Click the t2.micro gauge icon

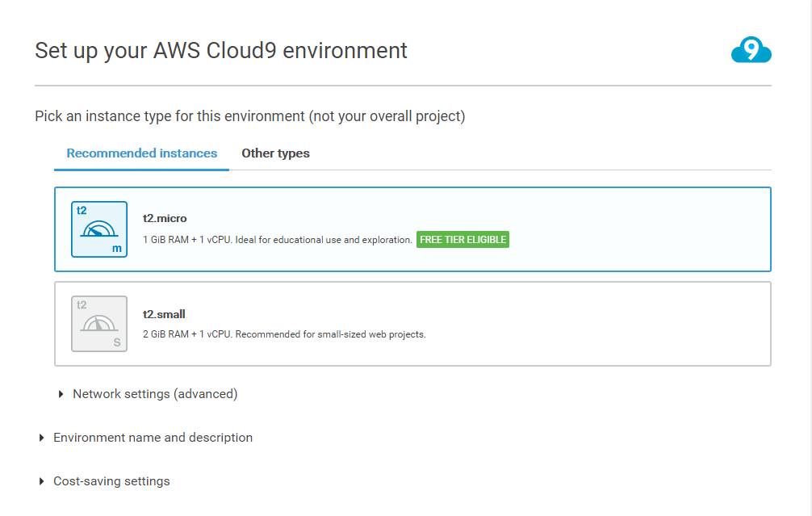pos(99,229)
